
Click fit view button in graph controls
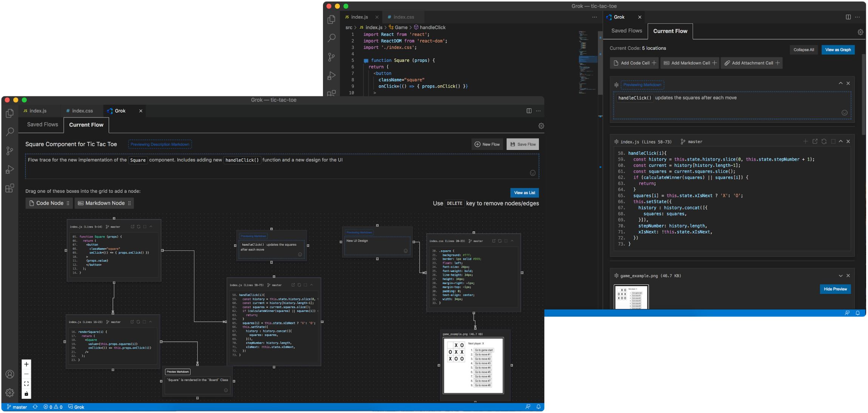coord(26,384)
